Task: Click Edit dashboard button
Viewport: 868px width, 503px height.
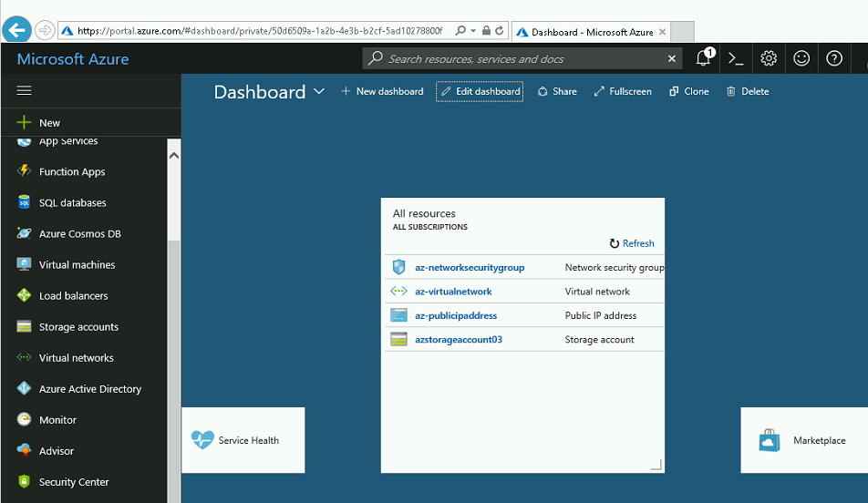Action: (x=480, y=91)
